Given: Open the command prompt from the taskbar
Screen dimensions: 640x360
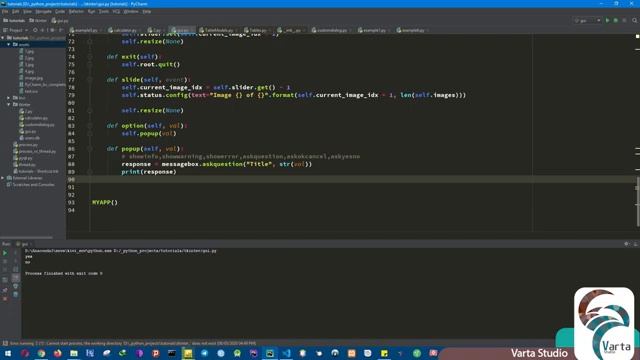Looking at the screenshot, I should (172, 353).
